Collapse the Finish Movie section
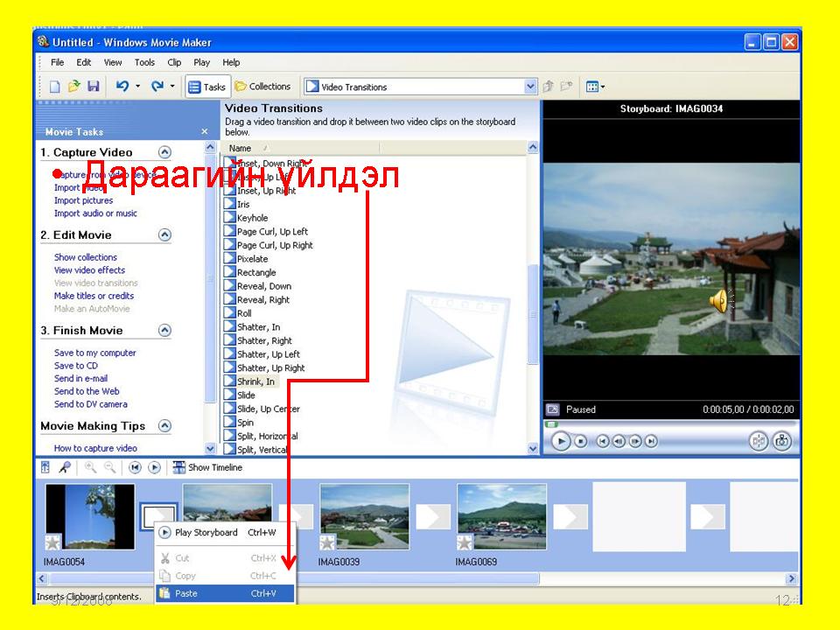Viewport: 840px width, 630px height. click(164, 330)
